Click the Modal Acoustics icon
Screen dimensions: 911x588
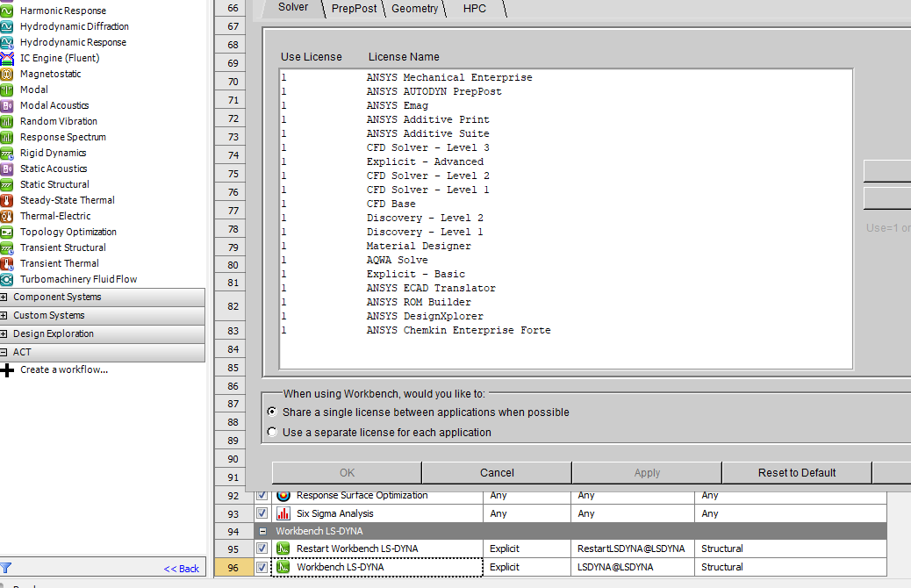[x=6, y=105]
